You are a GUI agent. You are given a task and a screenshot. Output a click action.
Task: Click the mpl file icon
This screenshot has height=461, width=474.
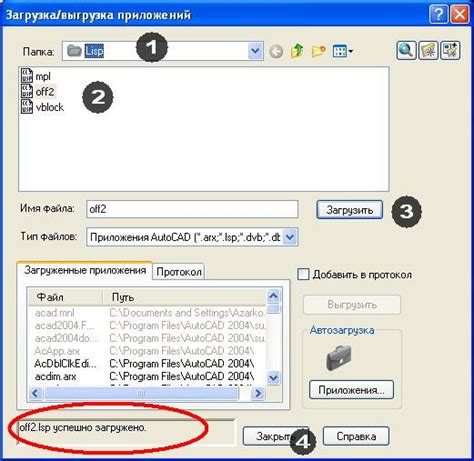pyautogui.click(x=27, y=76)
